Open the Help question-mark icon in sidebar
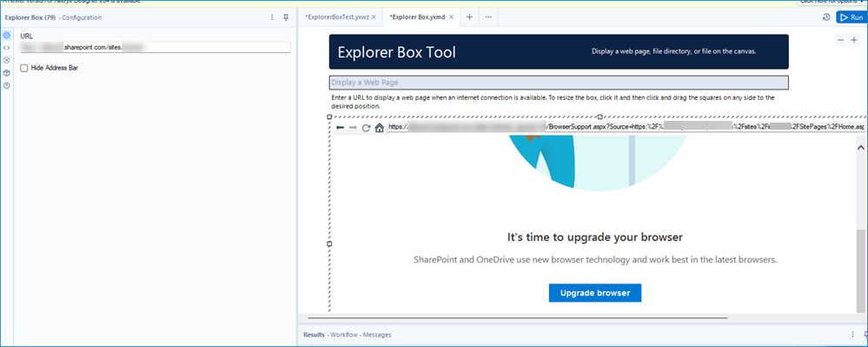Viewport: 868px width, 347px height. point(7,85)
